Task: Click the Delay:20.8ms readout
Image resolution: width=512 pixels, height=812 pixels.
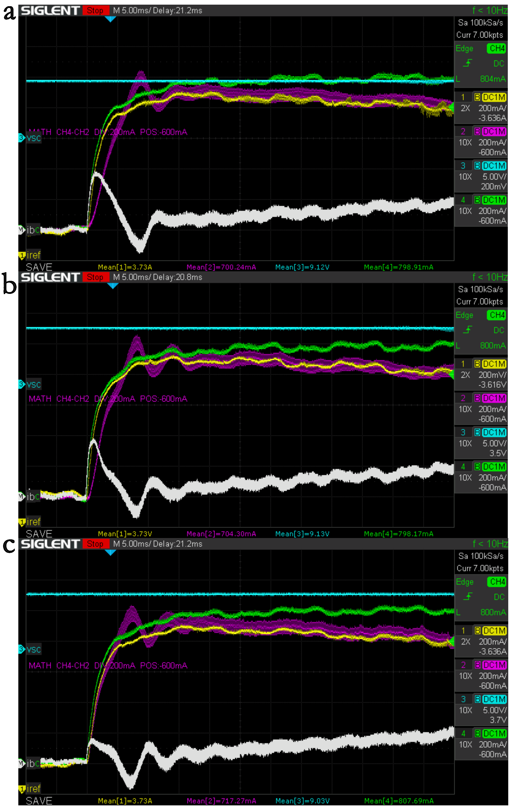Action: point(178,277)
